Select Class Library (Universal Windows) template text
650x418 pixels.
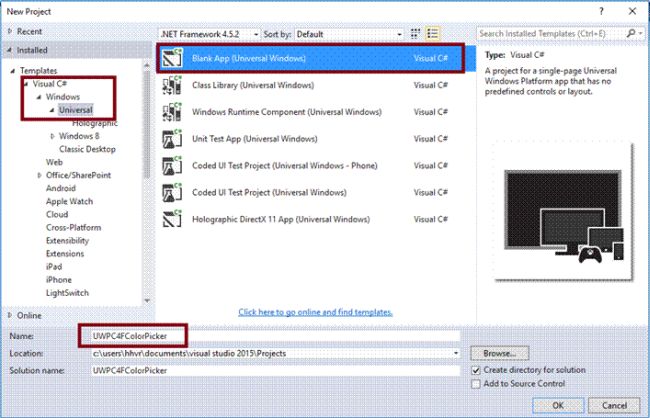(253, 85)
